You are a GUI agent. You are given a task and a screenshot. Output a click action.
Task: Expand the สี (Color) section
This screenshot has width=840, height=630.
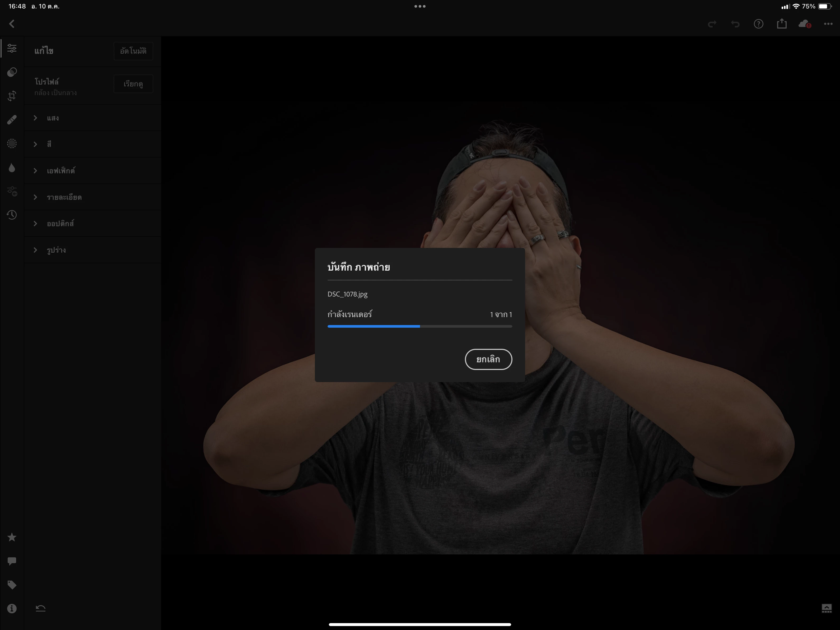pyautogui.click(x=49, y=144)
